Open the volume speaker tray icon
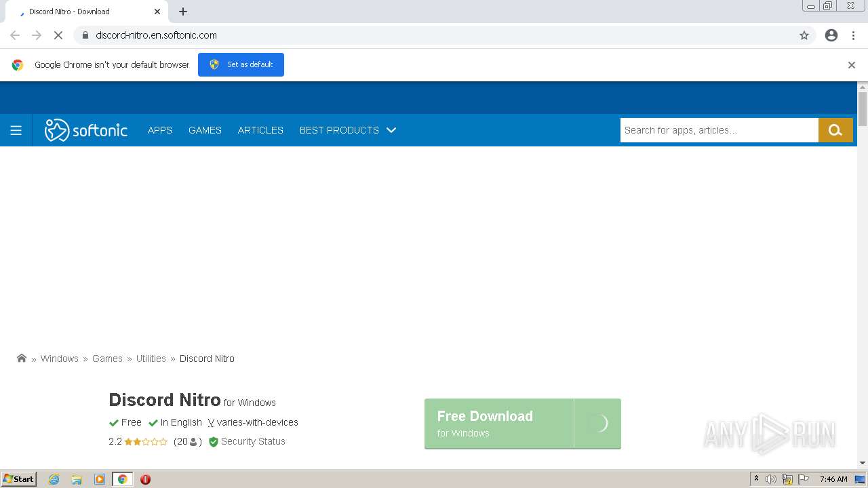Viewport: 868px width, 488px height. pyautogui.click(x=771, y=479)
